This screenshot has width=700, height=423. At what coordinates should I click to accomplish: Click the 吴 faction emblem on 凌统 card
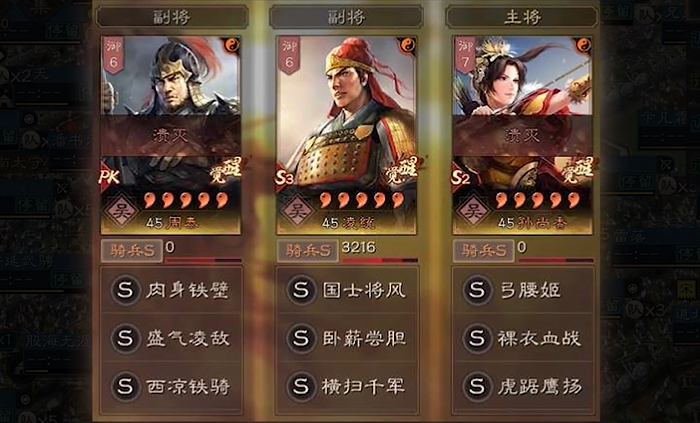(296, 211)
